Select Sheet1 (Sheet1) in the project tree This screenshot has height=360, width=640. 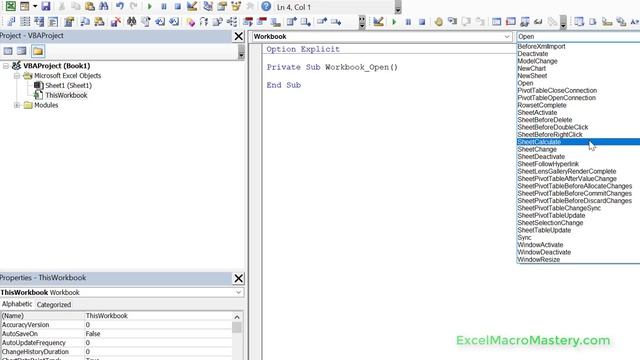tap(68, 85)
